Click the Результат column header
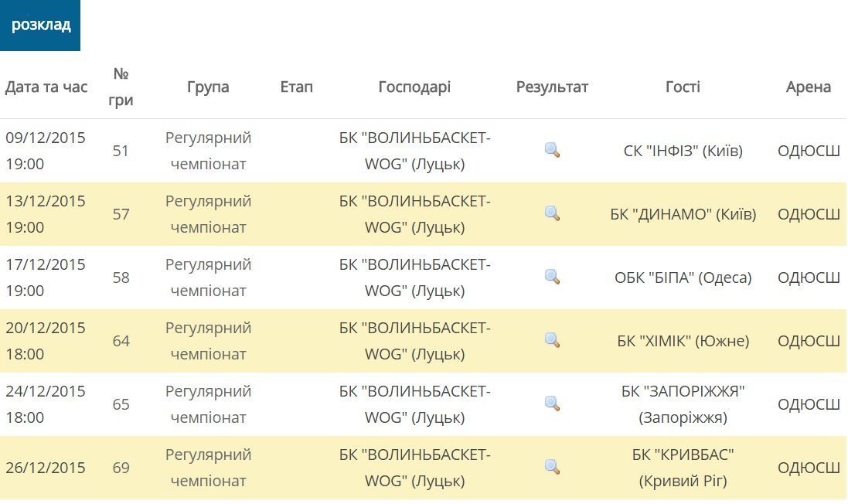The image size is (848, 504). click(552, 87)
